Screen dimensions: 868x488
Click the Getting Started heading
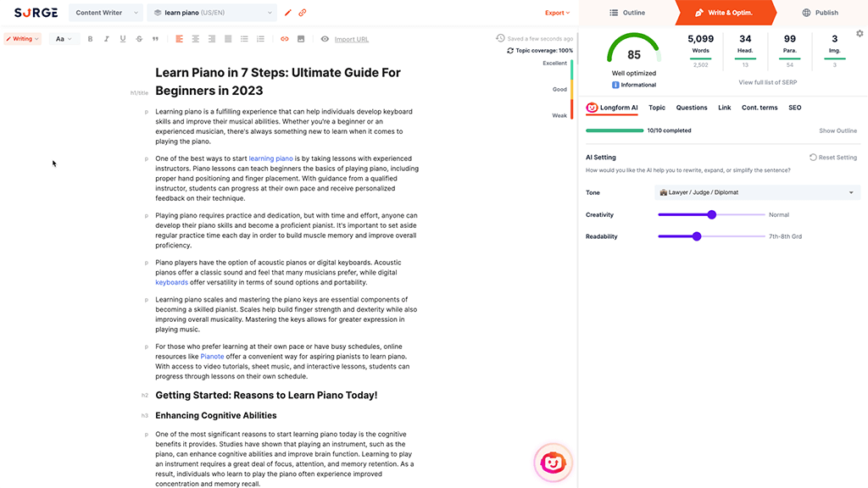(x=266, y=395)
